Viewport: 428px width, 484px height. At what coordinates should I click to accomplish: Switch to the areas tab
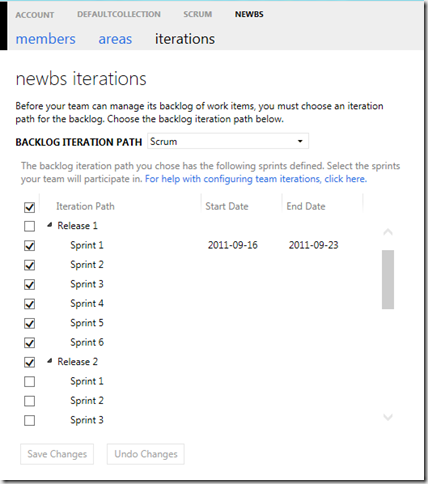coord(115,39)
